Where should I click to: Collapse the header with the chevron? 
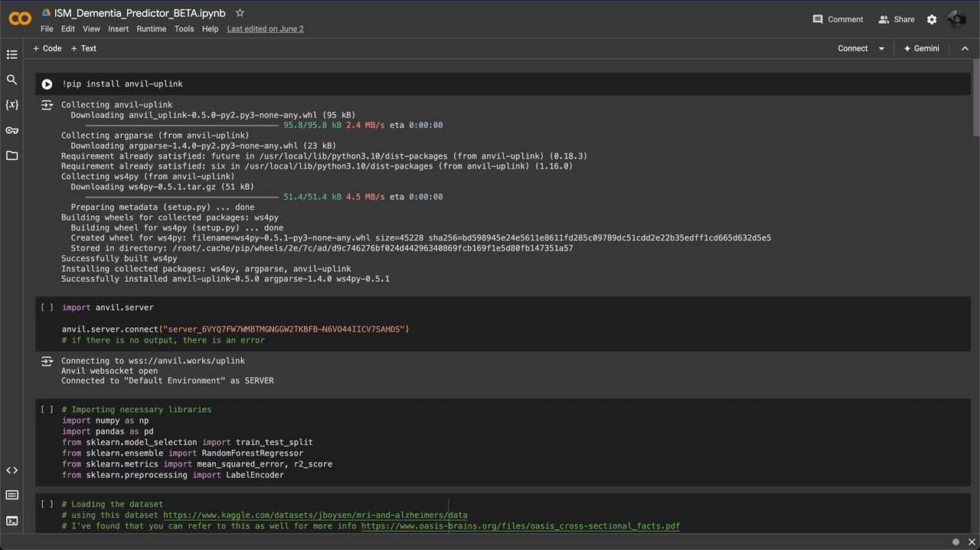pyautogui.click(x=965, y=48)
